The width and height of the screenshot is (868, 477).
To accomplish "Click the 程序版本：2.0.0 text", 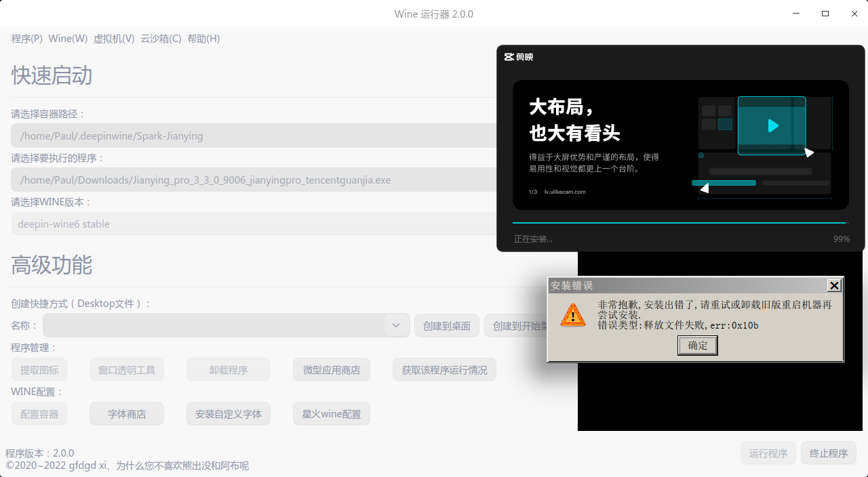I will [40, 453].
